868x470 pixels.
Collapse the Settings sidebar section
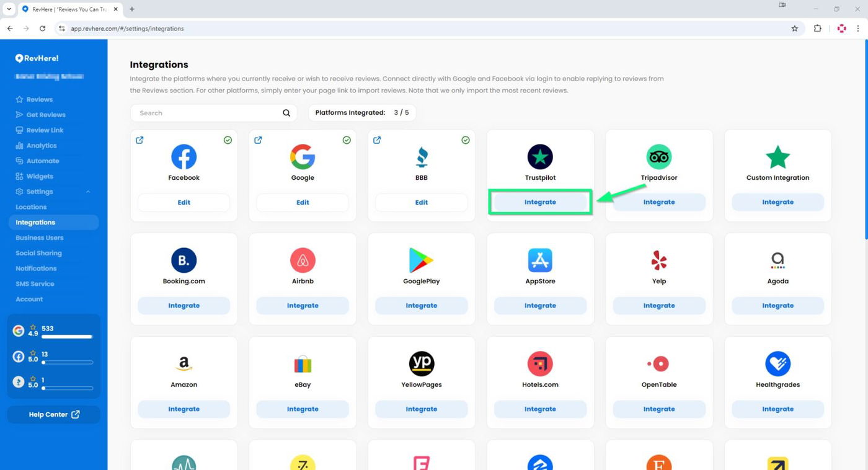pyautogui.click(x=88, y=192)
